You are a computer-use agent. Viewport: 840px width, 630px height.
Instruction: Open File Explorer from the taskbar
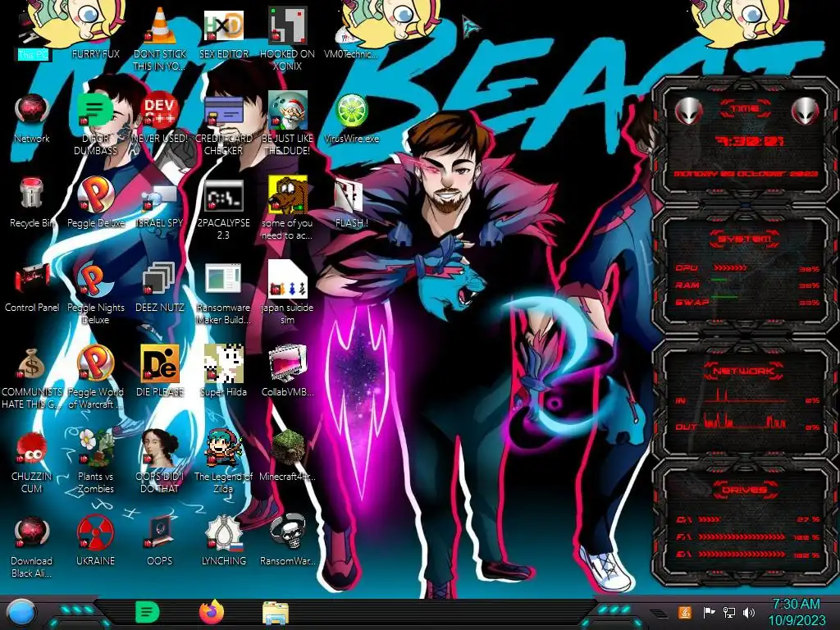point(276,612)
